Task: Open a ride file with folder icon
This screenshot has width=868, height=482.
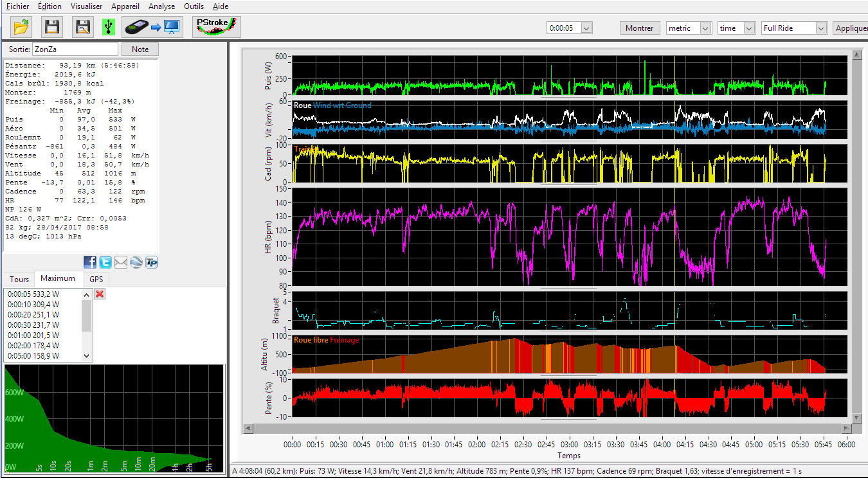Action: click(21, 27)
